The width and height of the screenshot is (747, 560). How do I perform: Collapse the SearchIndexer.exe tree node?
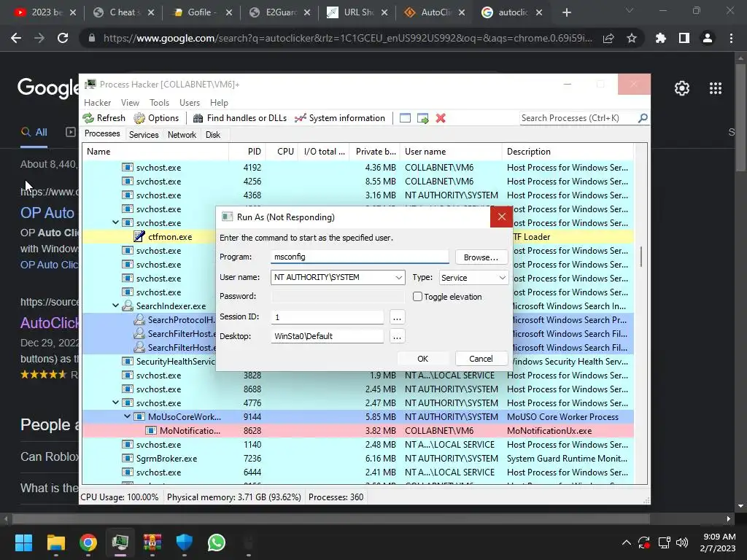point(115,306)
